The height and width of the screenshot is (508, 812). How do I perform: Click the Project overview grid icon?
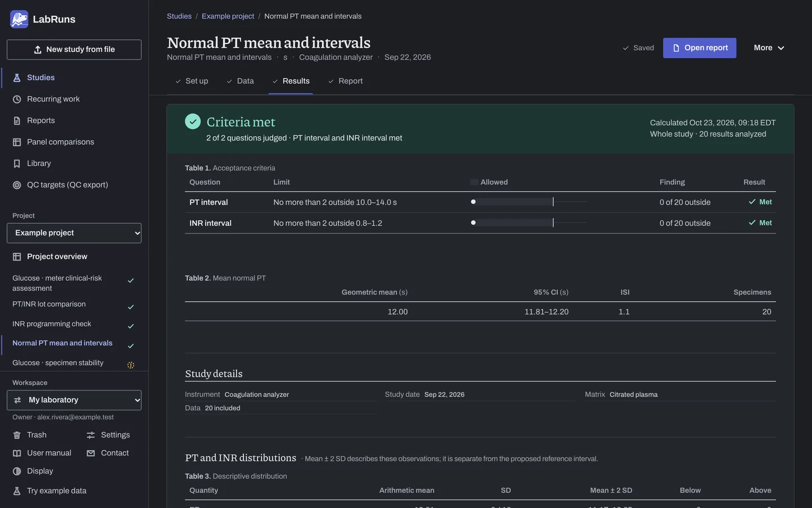click(17, 257)
